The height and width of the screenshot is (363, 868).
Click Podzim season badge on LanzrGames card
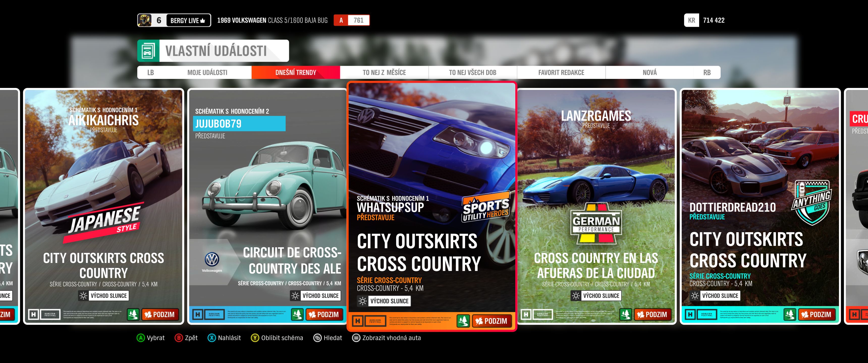[652, 315]
